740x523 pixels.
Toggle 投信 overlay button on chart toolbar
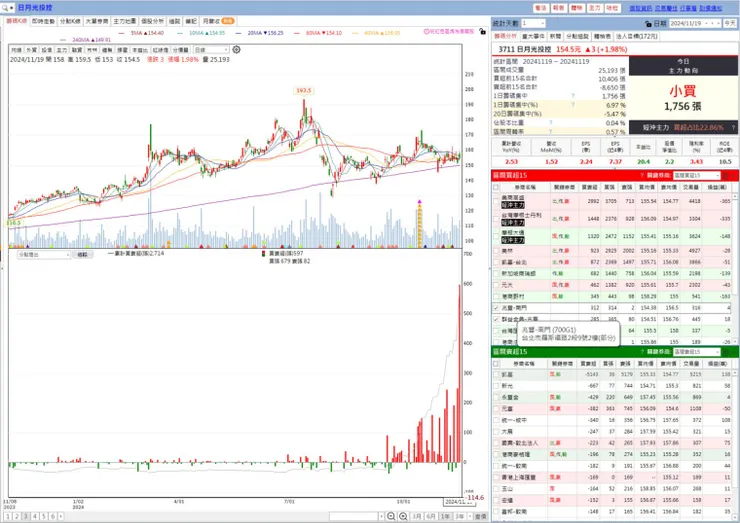tap(46, 50)
